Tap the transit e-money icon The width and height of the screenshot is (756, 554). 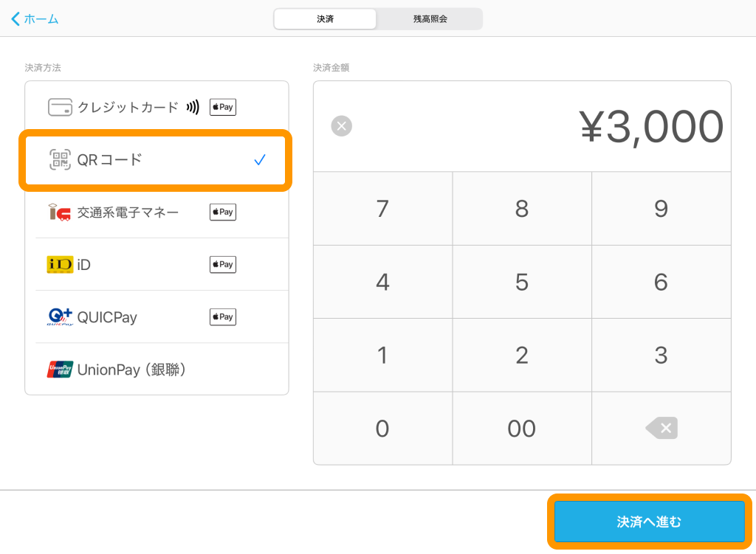[x=60, y=212]
